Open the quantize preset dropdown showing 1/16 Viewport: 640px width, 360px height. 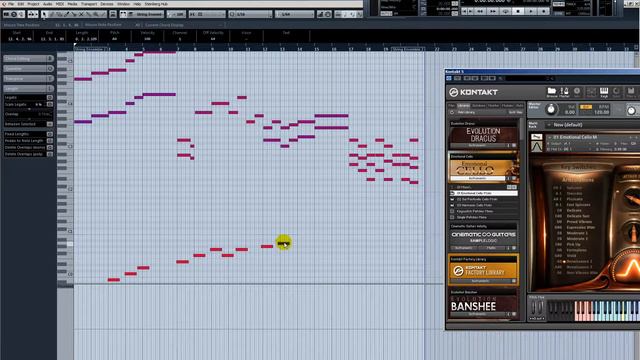[250, 14]
